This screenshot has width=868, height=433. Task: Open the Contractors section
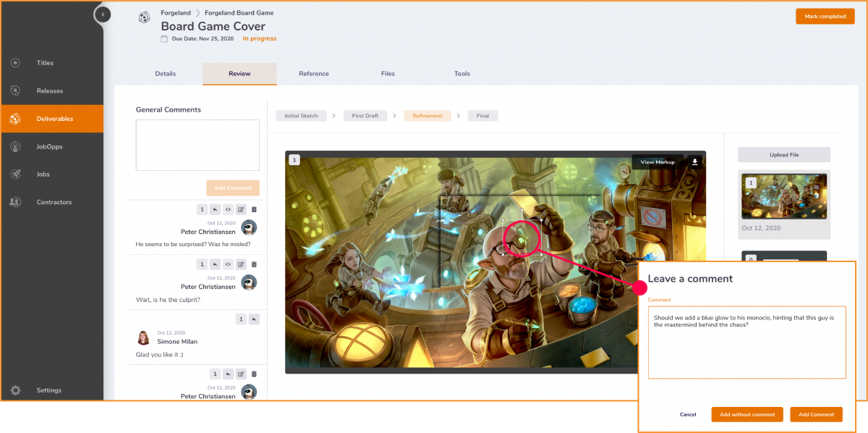coord(55,202)
